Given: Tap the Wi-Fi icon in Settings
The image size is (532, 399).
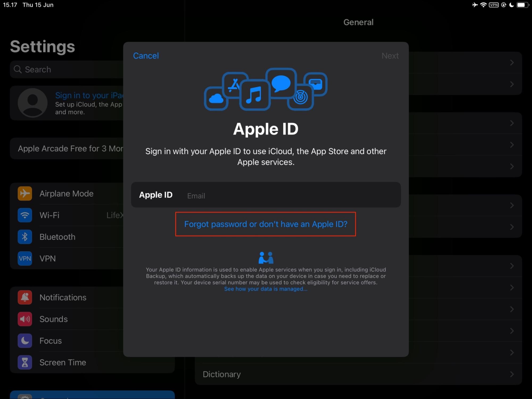Looking at the screenshot, I should (x=25, y=215).
